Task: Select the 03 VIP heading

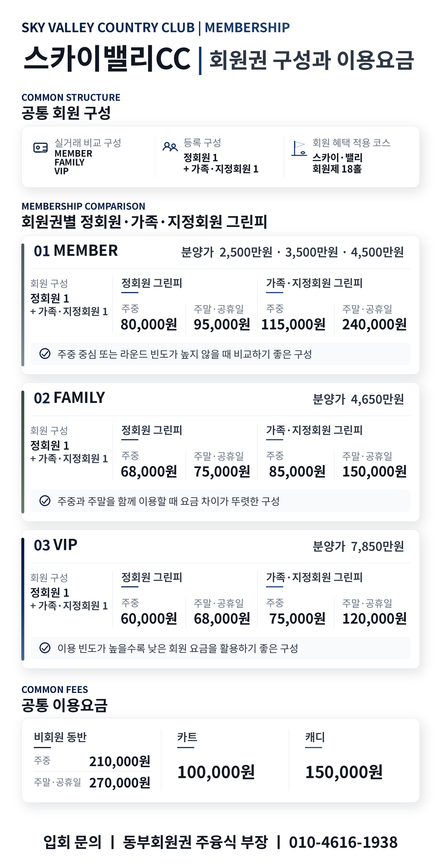Action: [55, 545]
